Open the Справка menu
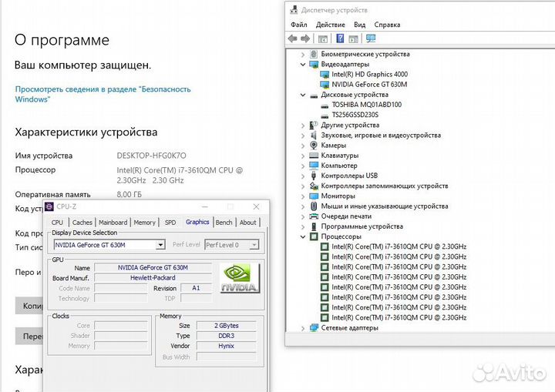This screenshot has width=555, height=392. tap(387, 25)
